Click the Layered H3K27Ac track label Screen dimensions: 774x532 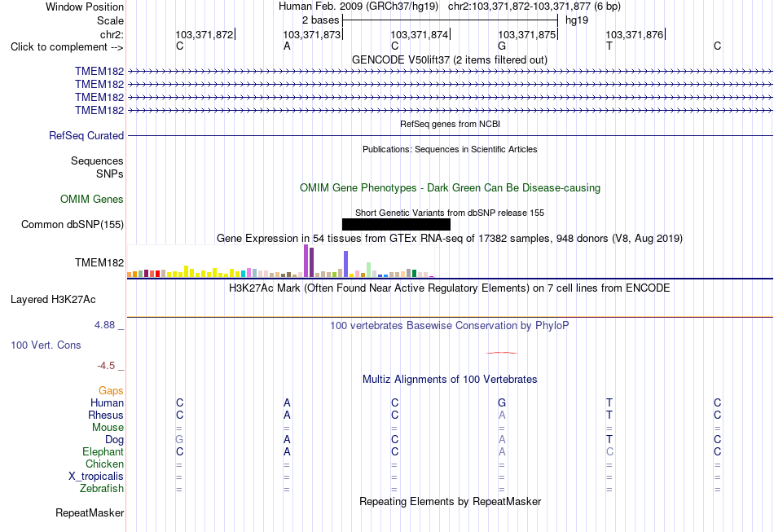[x=53, y=300]
